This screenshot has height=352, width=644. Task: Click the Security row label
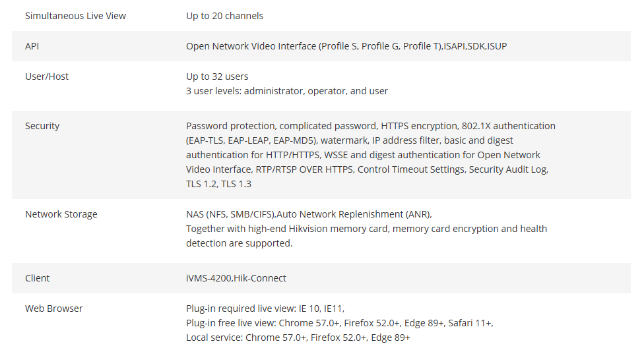(42, 126)
